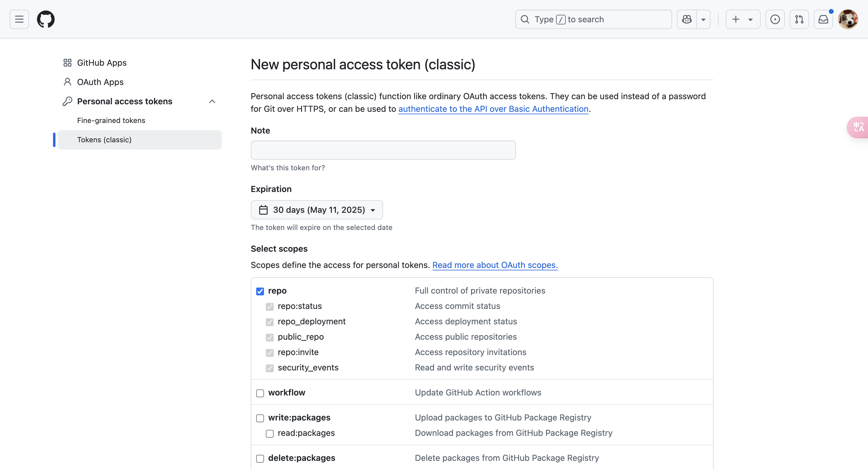Open the hamburger navigation menu
The image size is (868, 469).
click(19, 19)
